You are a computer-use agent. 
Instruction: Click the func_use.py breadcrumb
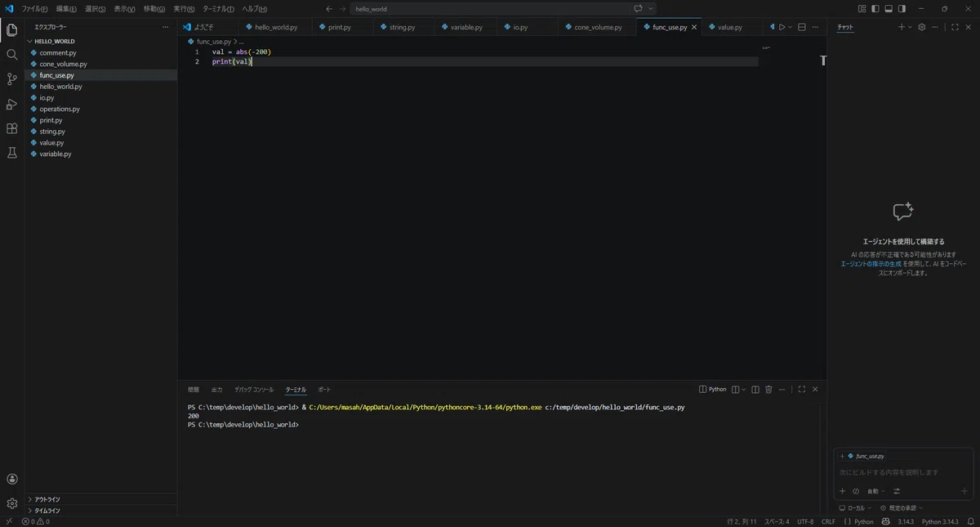click(209, 41)
